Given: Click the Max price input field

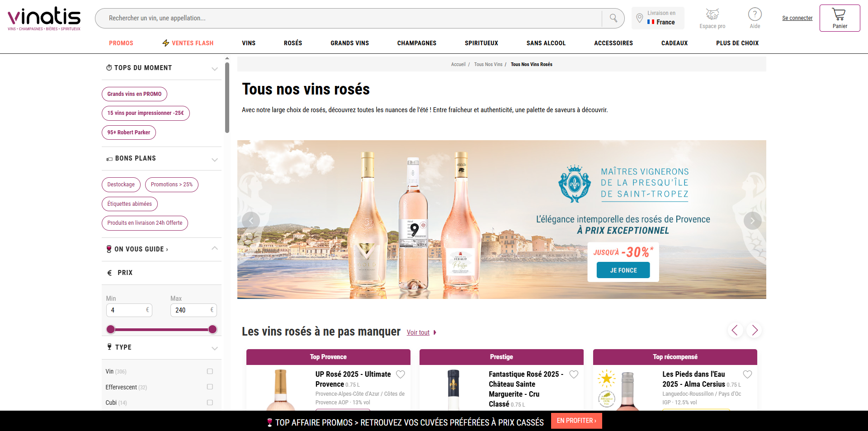Looking at the screenshot, I should [x=193, y=310].
